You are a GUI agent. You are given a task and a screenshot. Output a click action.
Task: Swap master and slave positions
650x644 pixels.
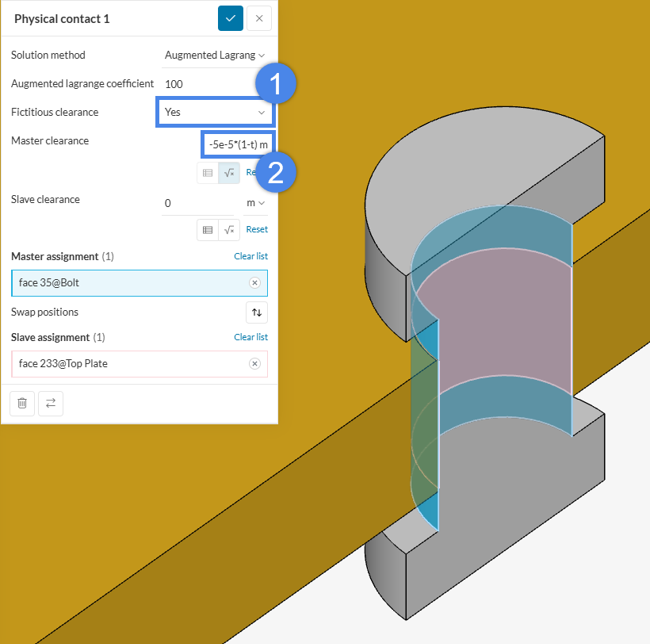pos(256,312)
